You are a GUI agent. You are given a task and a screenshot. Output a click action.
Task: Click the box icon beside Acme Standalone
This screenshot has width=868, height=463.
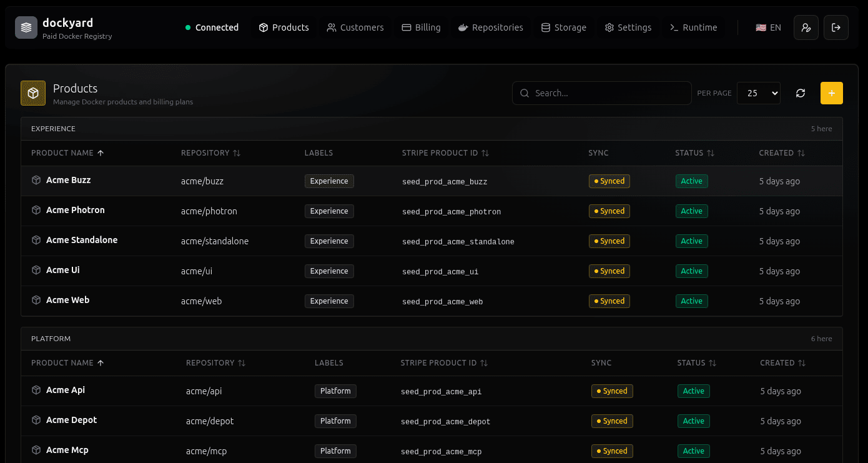(36, 240)
